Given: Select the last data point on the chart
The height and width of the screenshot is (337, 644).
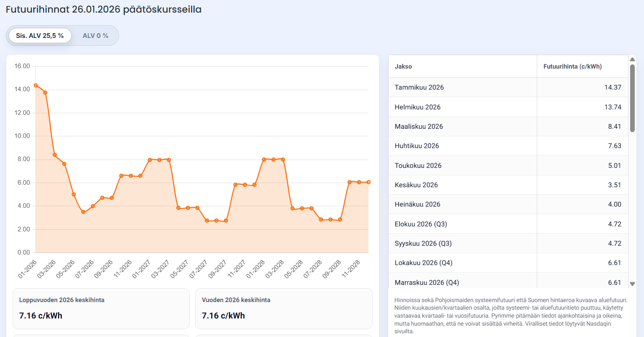Looking at the screenshot, I should pyautogui.click(x=368, y=182).
